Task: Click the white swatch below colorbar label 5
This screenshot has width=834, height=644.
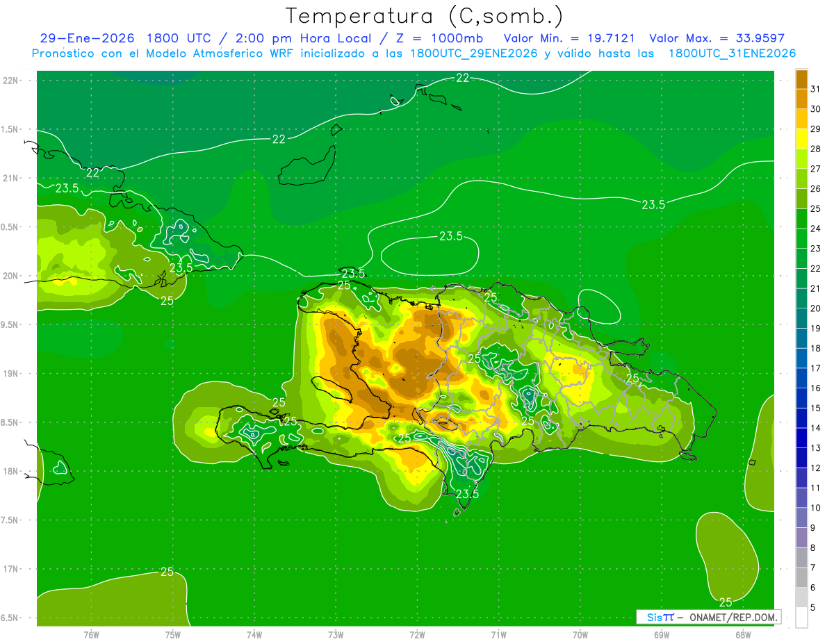Action: coord(801,617)
